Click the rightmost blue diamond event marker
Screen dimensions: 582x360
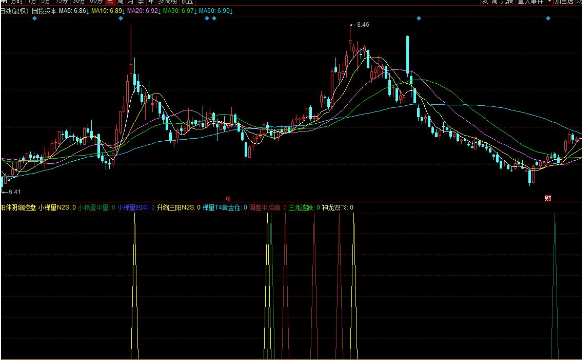(x=548, y=18)
